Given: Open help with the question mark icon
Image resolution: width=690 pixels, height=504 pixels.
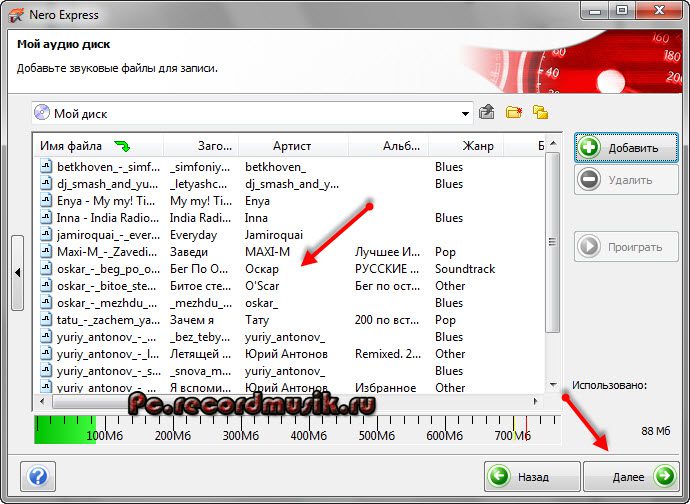Looking at the screenshot, I should (x=38, y=476).
